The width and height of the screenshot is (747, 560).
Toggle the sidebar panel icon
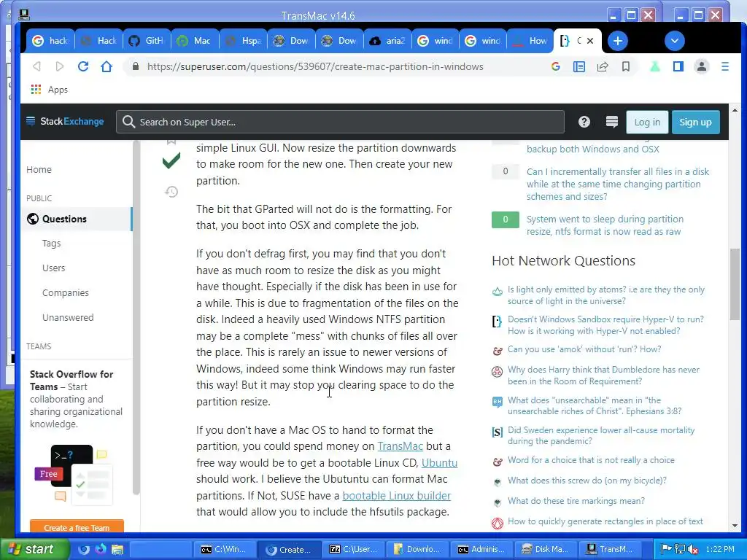[x=678, y=66]
